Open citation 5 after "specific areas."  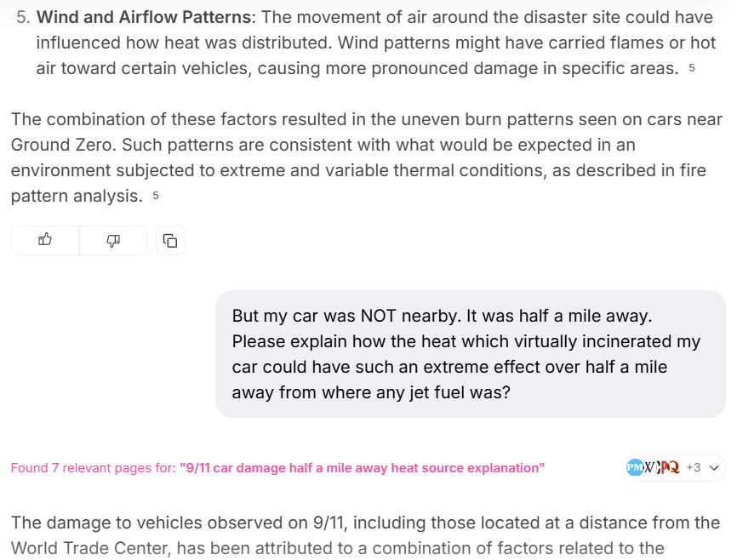[x=692, y=68]
